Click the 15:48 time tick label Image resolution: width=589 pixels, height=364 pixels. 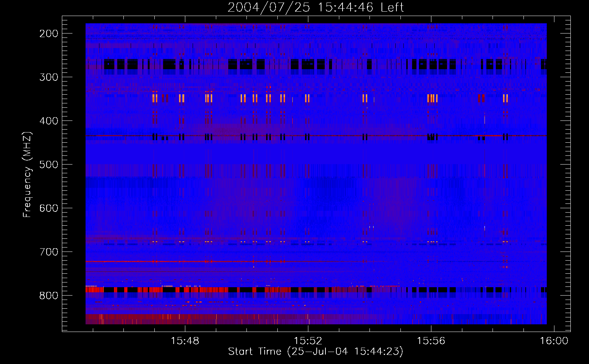[185, 341]
